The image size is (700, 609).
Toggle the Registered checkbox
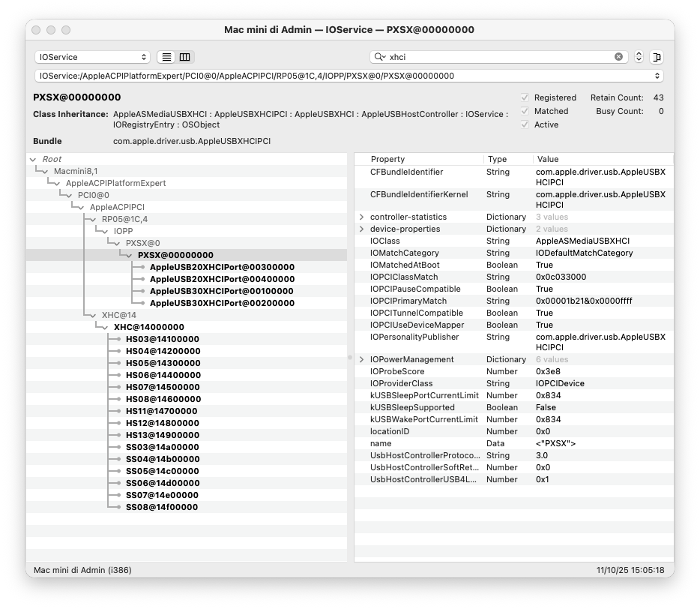(525, 97)
